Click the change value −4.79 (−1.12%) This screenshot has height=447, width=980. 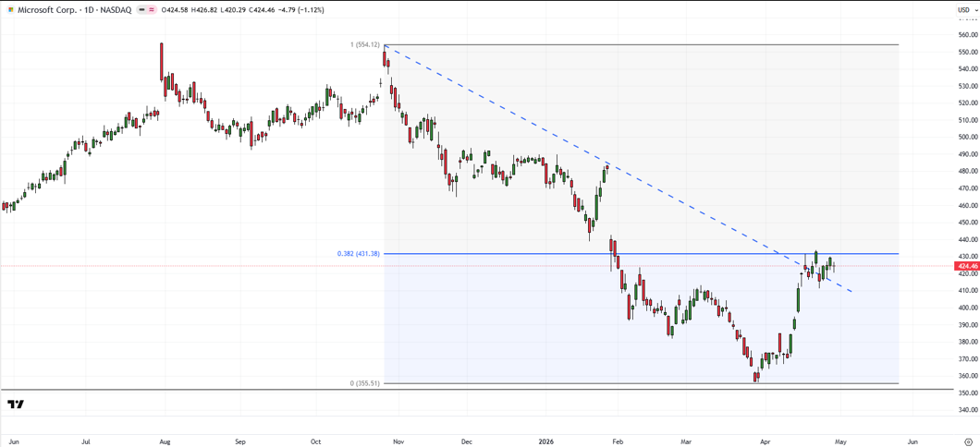302,10
